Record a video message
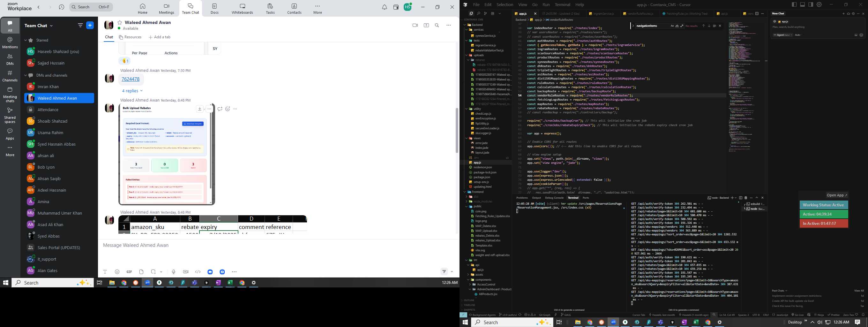Screen dimensions: 868x327 [186, 272]
